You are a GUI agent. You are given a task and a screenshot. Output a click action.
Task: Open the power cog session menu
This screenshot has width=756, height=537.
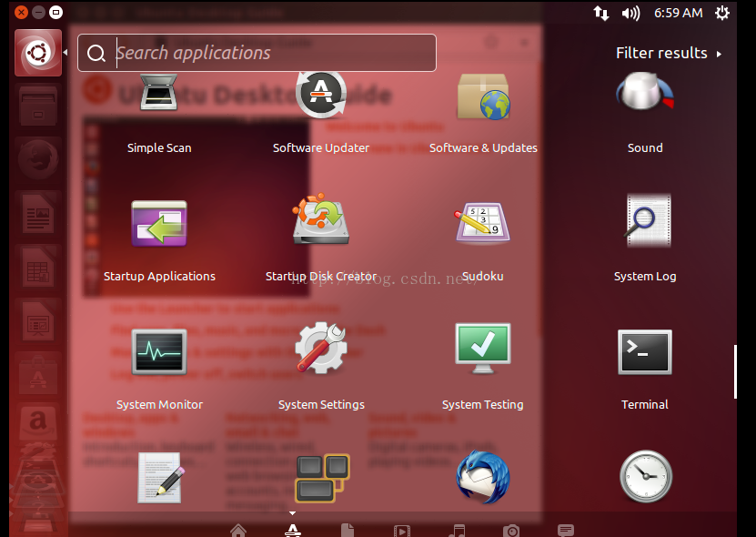(721, 13)
